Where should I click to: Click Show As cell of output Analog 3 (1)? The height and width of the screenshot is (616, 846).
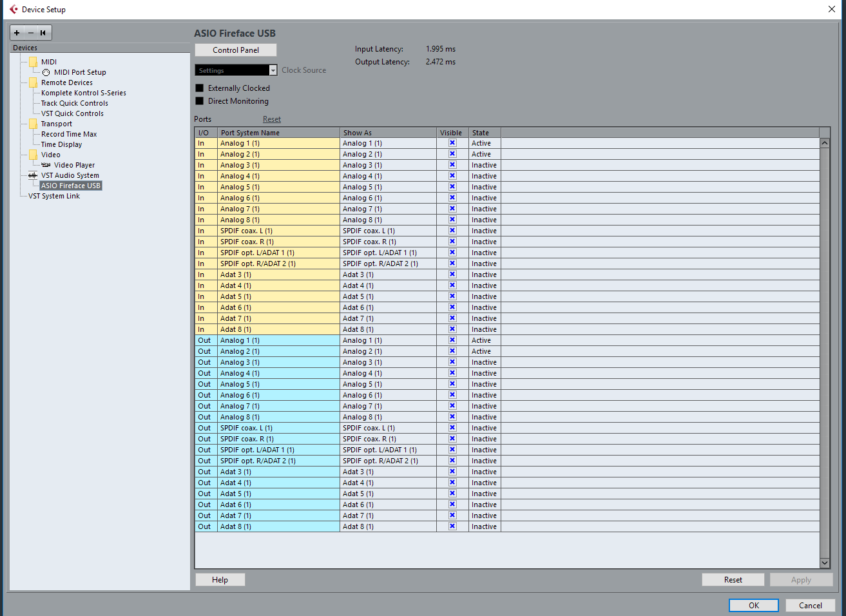(x=388, y=362)
